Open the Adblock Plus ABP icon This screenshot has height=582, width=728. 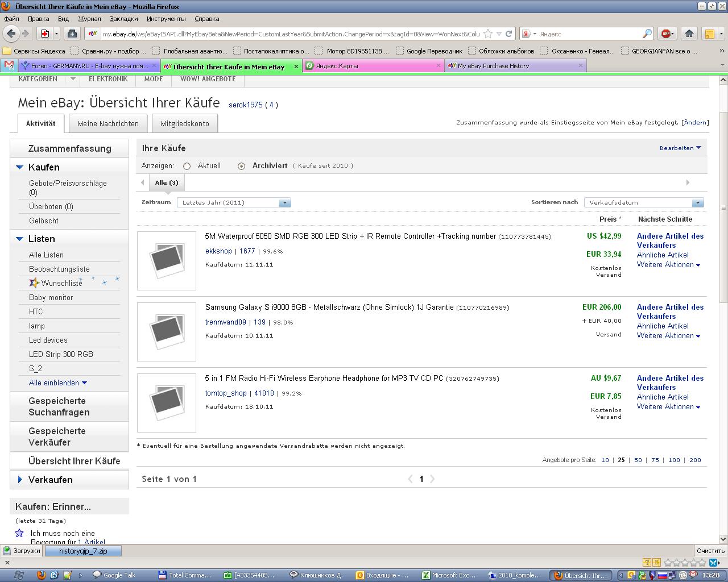click(x=666, y=34)
